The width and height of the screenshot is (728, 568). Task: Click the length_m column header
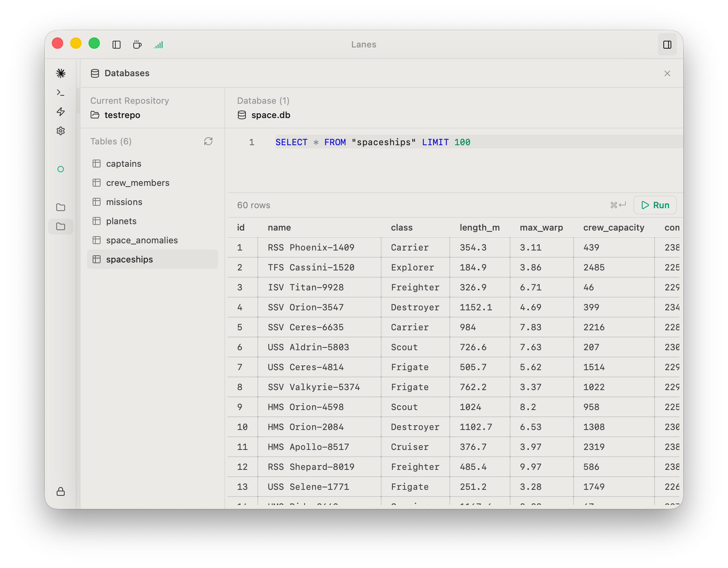click(480, 227)
